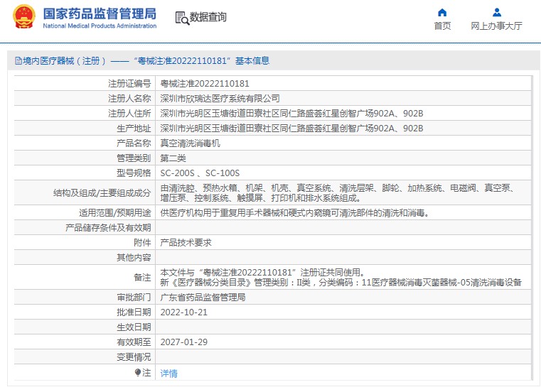Image resolution: width=541 pixels, height=392 pixels.
Task: Click the 数据查询 magnifier document icon
Action: pyautogui.click(x=181, y=18)
